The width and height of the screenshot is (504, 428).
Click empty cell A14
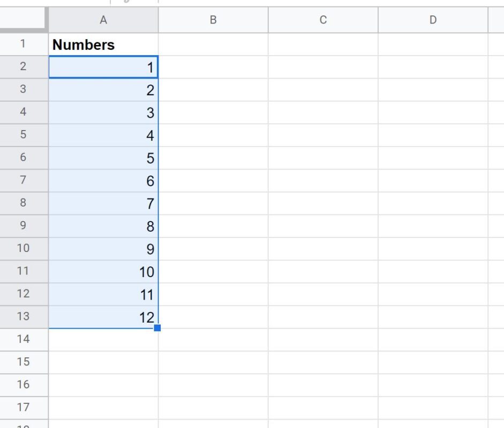[x=103, y=340]
